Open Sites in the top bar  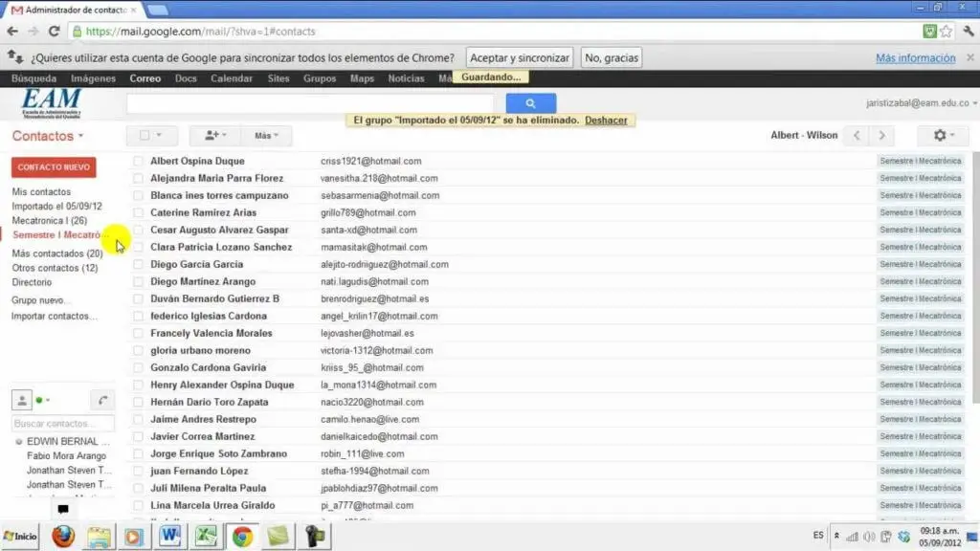tap(278, 78)
